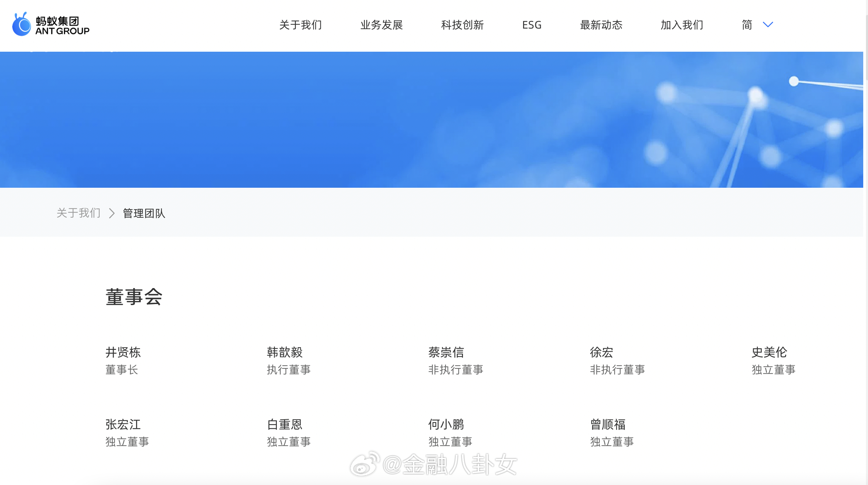The image size is (868, 485).
Task: Click the 简 language label
Action: coord(747,25)
